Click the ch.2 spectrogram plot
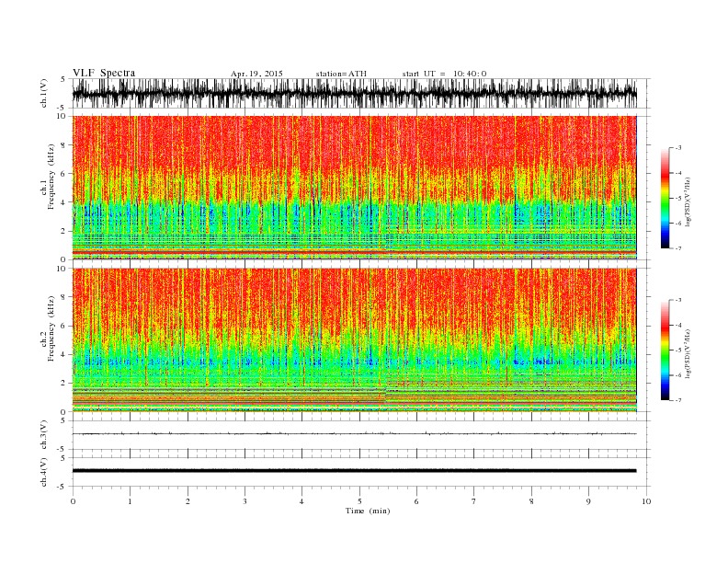728x563 pixels. 355,340
